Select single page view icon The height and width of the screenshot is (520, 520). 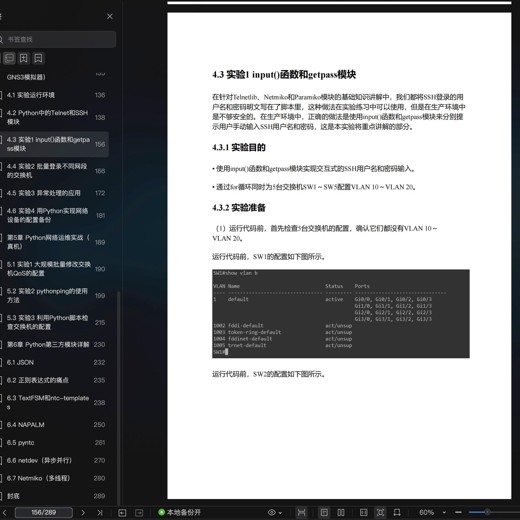click(x=324, y=512)
